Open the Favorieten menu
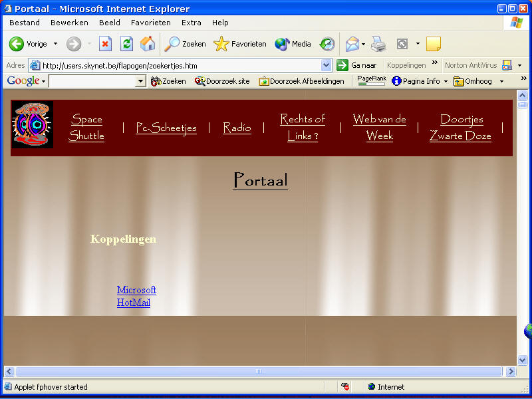The height and width of the screenshot is (399, 532). point(151,23)
